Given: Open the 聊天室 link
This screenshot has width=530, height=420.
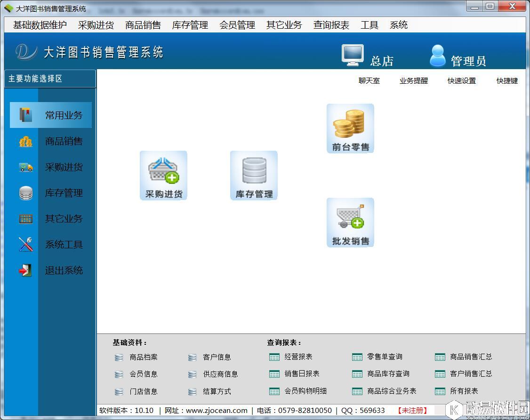Looking at the screenshot, I should click(x=369, y=80).
